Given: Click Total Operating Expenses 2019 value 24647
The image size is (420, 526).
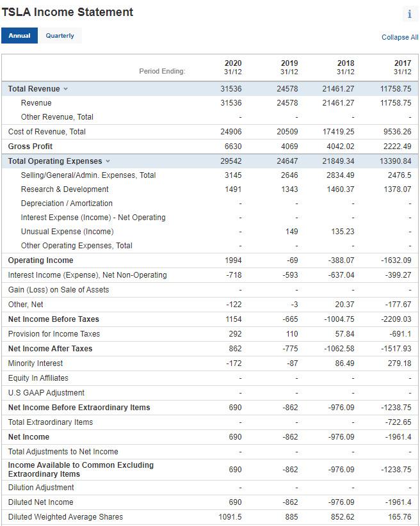Looking at the screenshot, I should click(287, 161).
